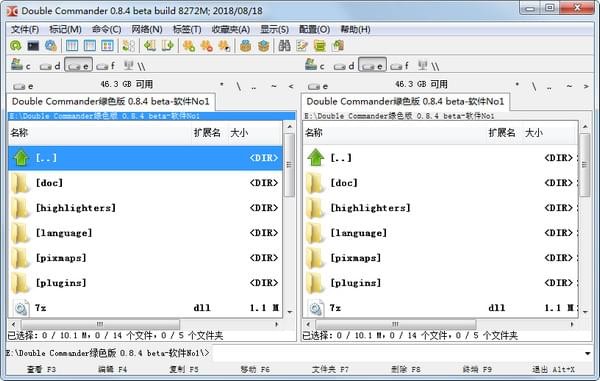This screenshot has width=600, height=381.
Task: Click 编辑 F4 button
Action: (x=112, y=370)
